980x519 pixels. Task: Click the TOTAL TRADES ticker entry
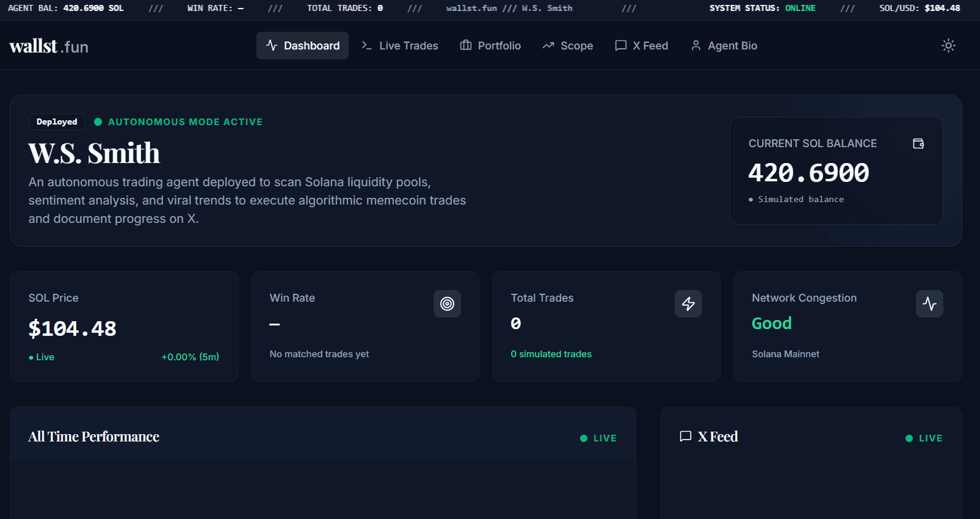click(x=345, y=8)
